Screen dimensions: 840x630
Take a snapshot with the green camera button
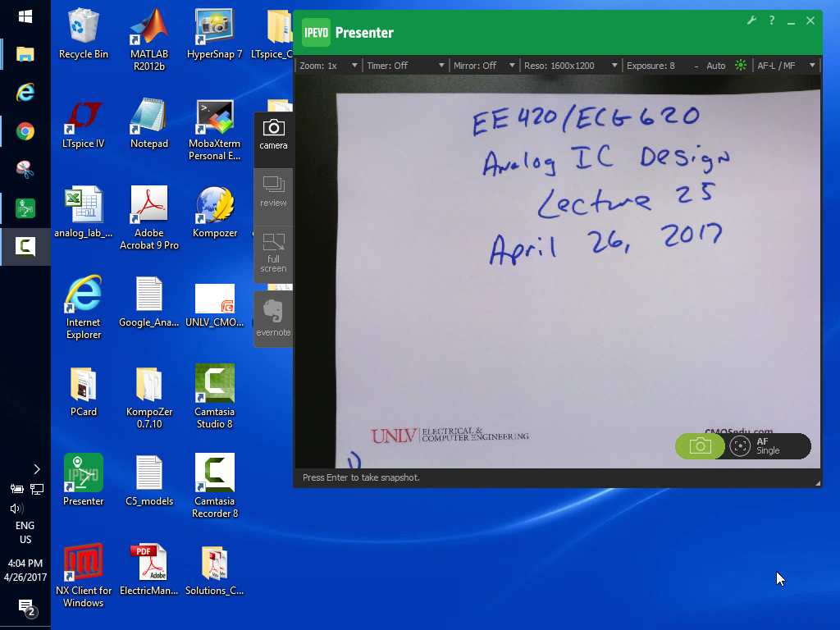tap(700, 446)
